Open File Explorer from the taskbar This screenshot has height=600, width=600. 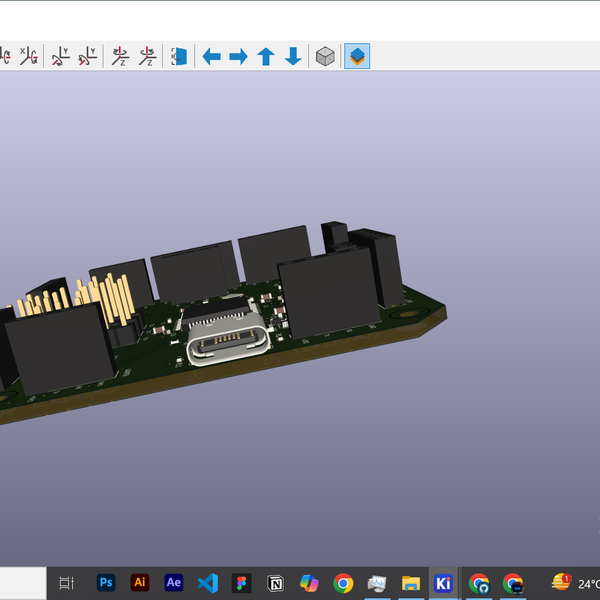tap(411, 583)
